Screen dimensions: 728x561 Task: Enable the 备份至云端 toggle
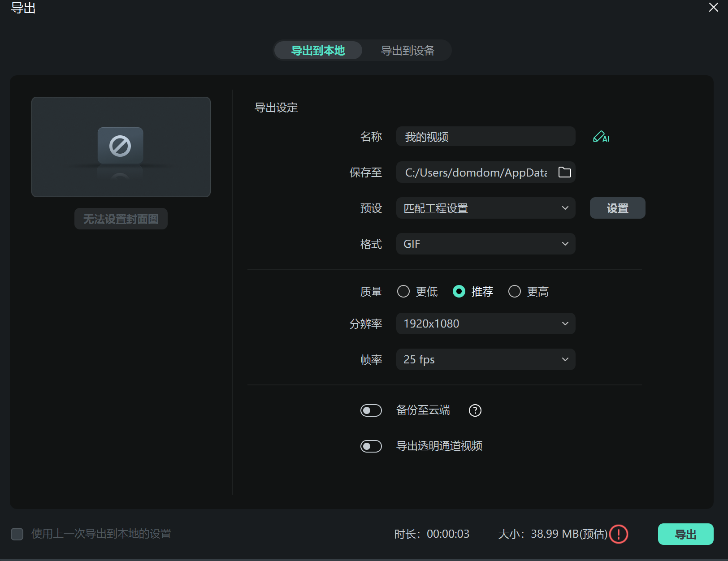(371, 410)
